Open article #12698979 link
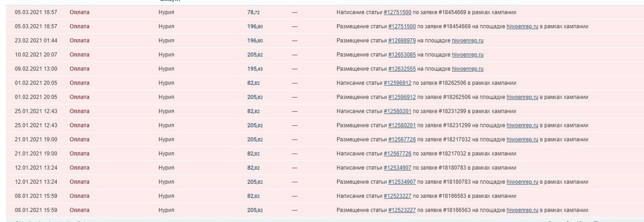The width and height of the screenshot is (644, 222). (401, 40)
